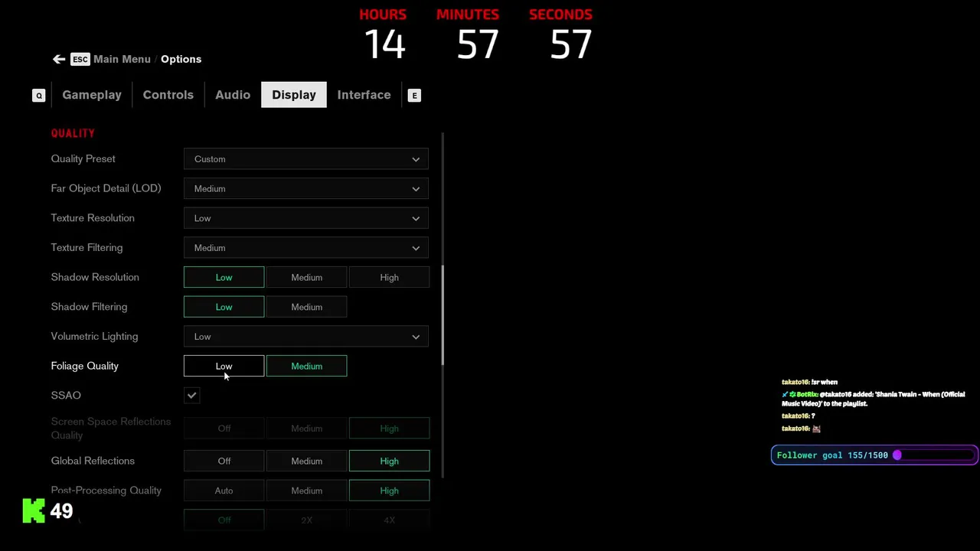Screen dimensions: 980x551
Task: Set Shadow Resolution to High
Action: tap(389, 277)
